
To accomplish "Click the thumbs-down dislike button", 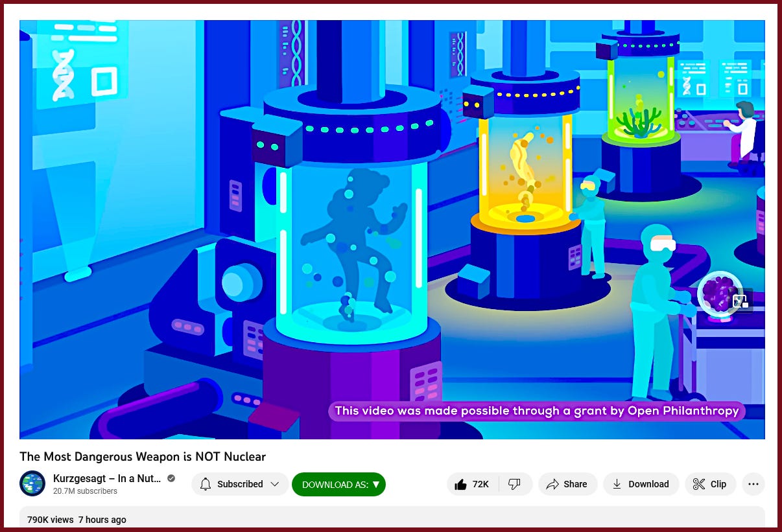I will pyautogui.click(x=515, y=484).
